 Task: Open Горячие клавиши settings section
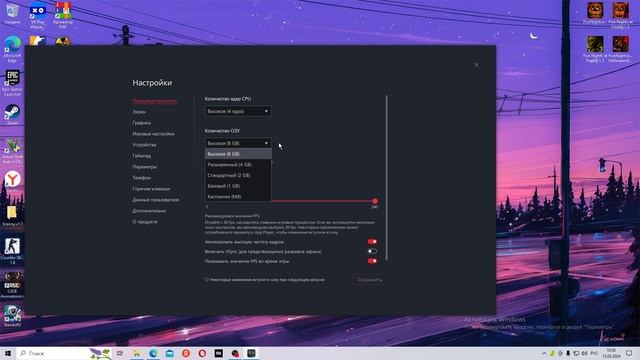[x=151, y=189]
